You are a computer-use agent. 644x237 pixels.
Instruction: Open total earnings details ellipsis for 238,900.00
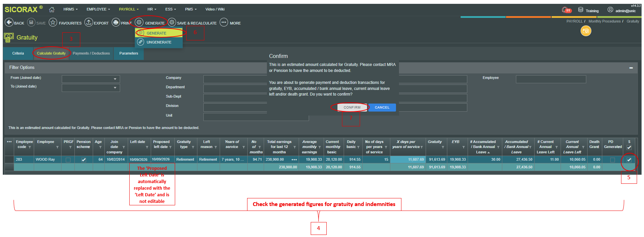[294, 160]
